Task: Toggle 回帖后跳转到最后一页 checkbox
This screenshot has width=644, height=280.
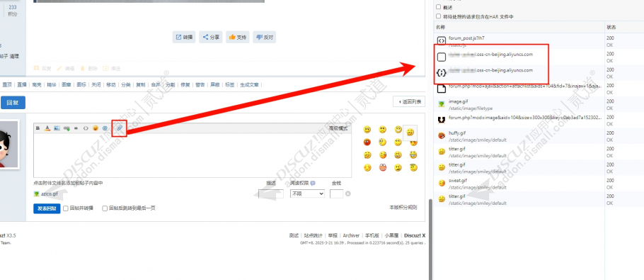Action: coord(105,208)
